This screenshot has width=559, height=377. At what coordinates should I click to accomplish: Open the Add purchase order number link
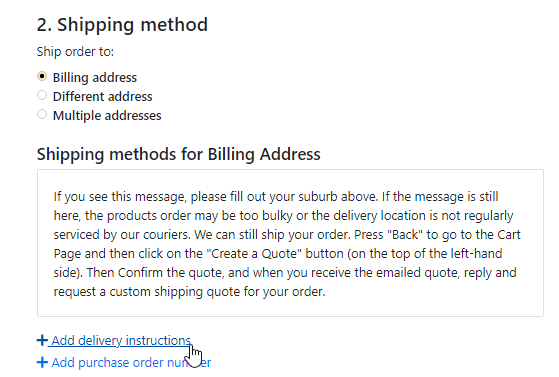tap(131, 362)
